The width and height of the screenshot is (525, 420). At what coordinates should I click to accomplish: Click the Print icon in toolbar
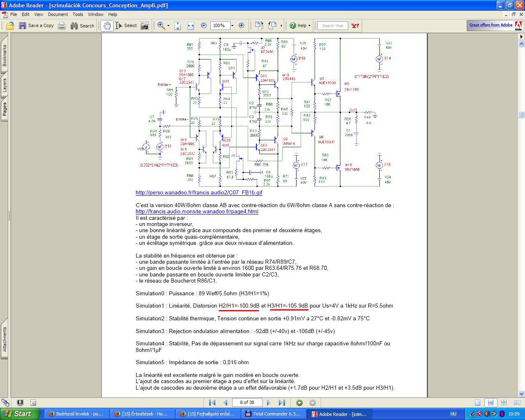click(62, 25)
